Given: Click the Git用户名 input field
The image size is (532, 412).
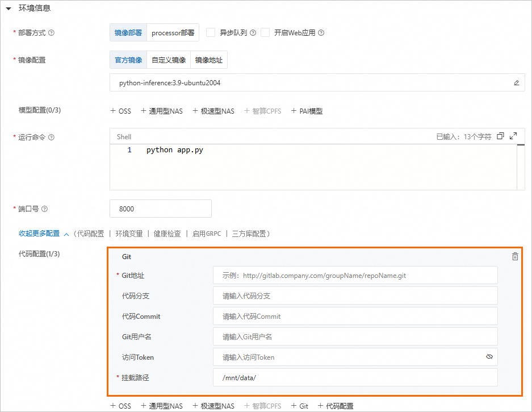Looking at the screenshot, I should point(355,336).
